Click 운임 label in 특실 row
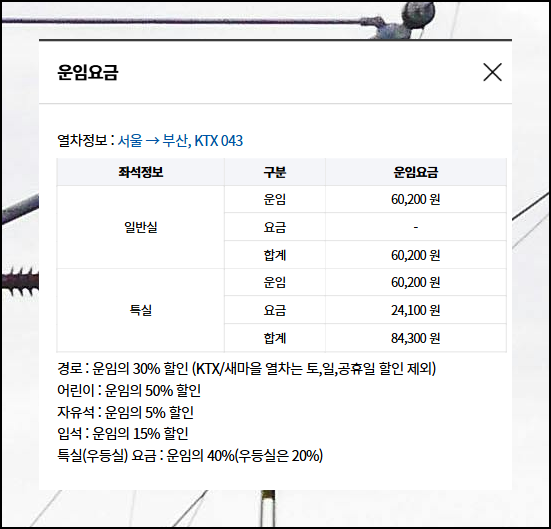This screenshot has height=529, width=551. tap(275, 282)
